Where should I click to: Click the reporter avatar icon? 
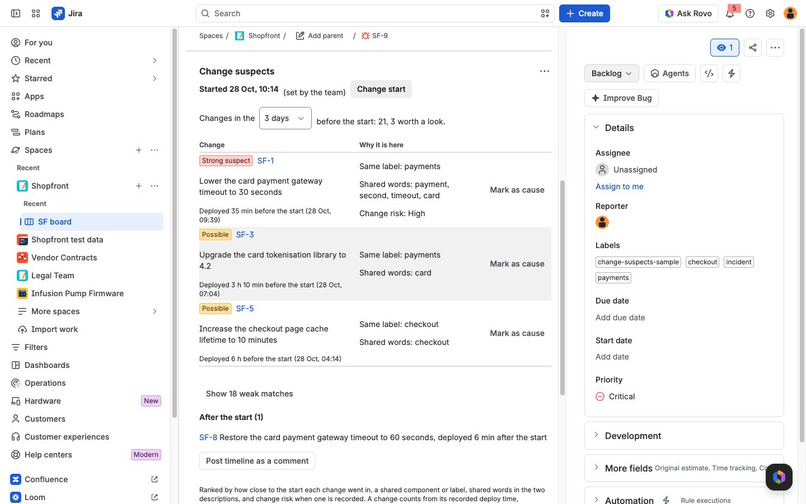point(602,222)
